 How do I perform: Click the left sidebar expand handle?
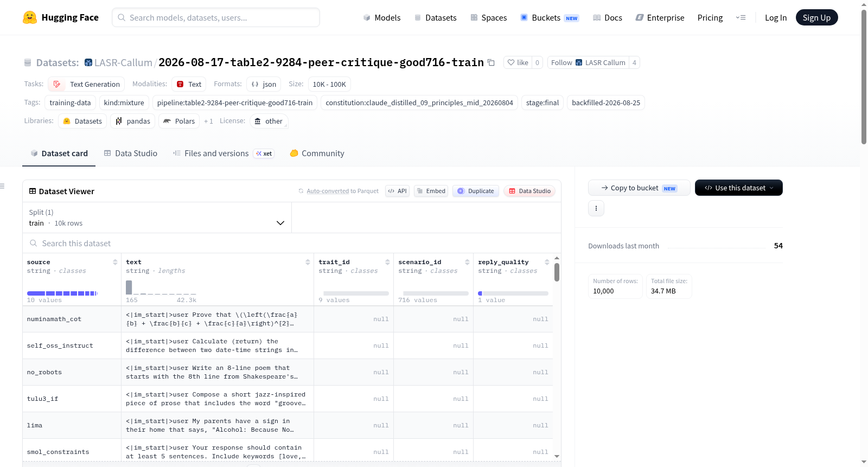click(x=2, y=186)
